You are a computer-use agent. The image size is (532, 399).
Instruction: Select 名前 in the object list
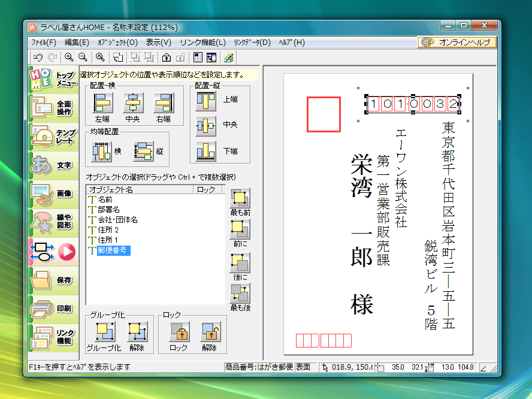coord(105,199)
